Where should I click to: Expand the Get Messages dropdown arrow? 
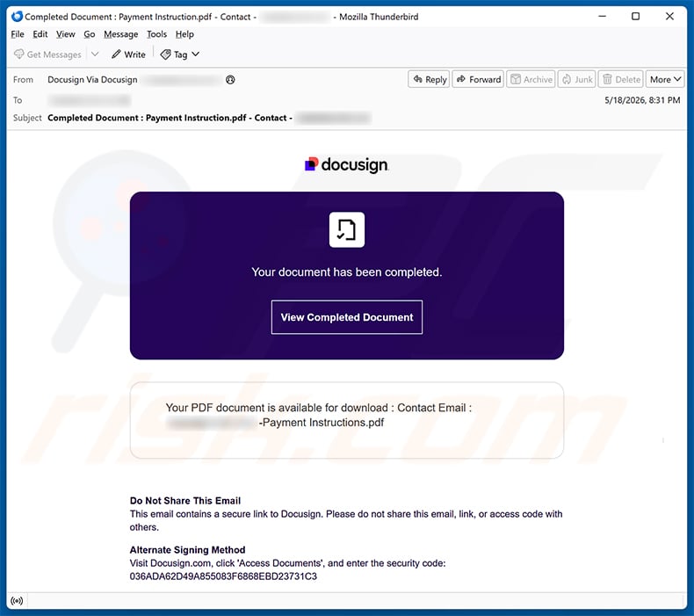95,54
